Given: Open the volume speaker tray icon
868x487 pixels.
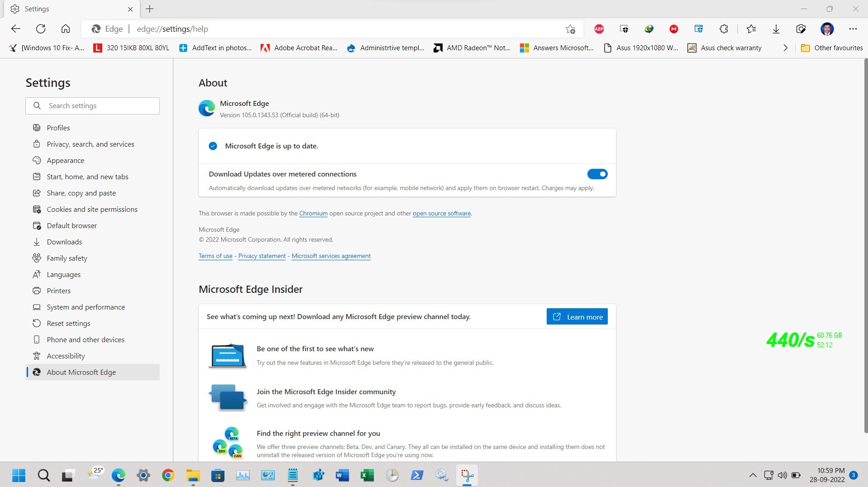Looking at the screenshot, I should 782,475.
